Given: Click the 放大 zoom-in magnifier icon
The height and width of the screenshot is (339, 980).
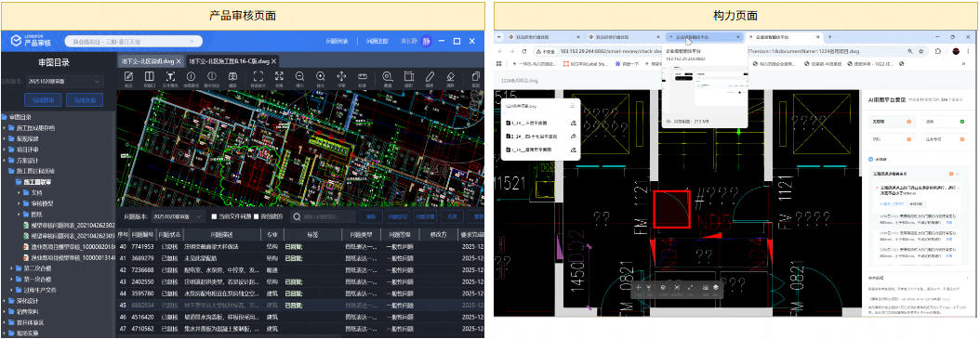Looking at the screenshot, I should tap(321, 79).
